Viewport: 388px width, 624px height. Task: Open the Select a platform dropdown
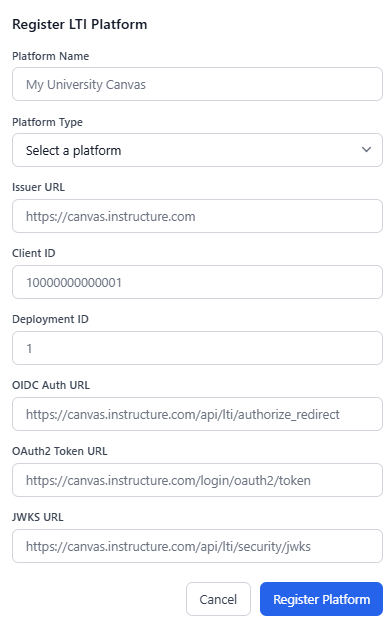tap(197, 150)
